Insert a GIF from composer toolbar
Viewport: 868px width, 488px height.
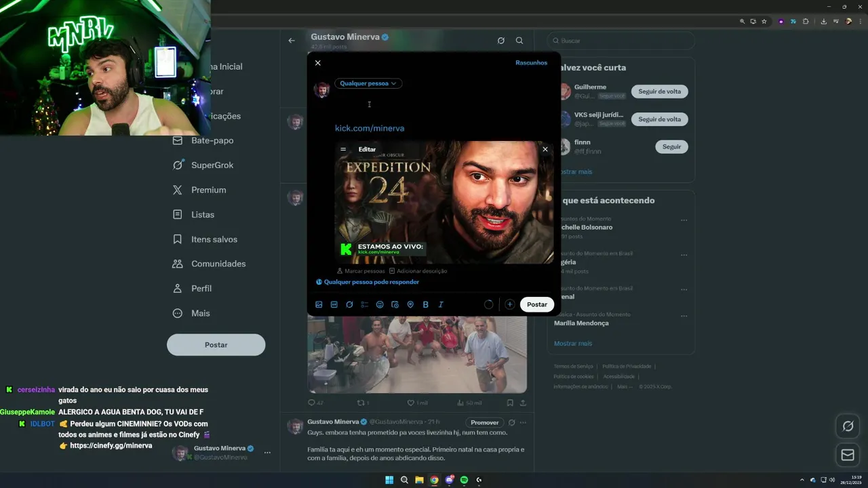pyautogui.click(x=334, y=305)
